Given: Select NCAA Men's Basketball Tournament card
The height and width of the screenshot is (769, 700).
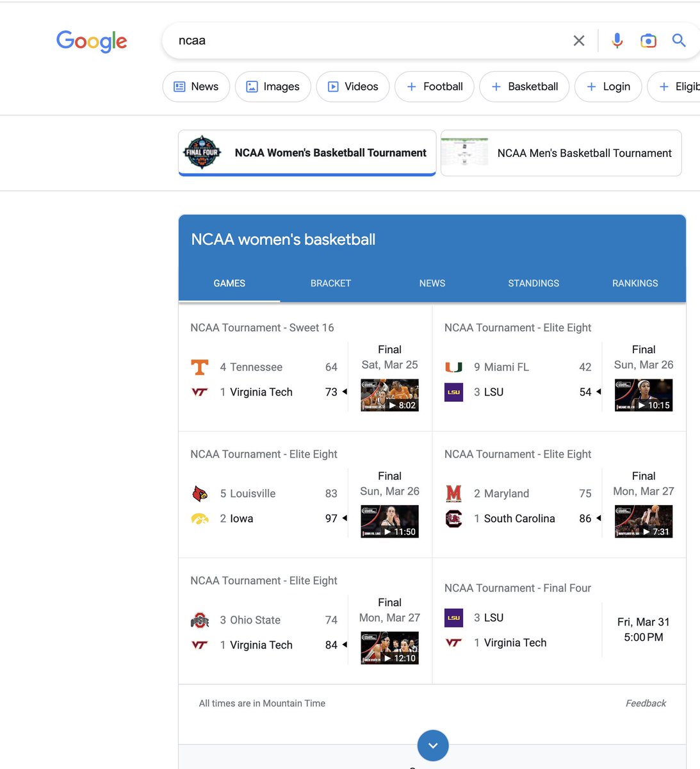Looking at the screenshot, I should (x=561, y=153).
